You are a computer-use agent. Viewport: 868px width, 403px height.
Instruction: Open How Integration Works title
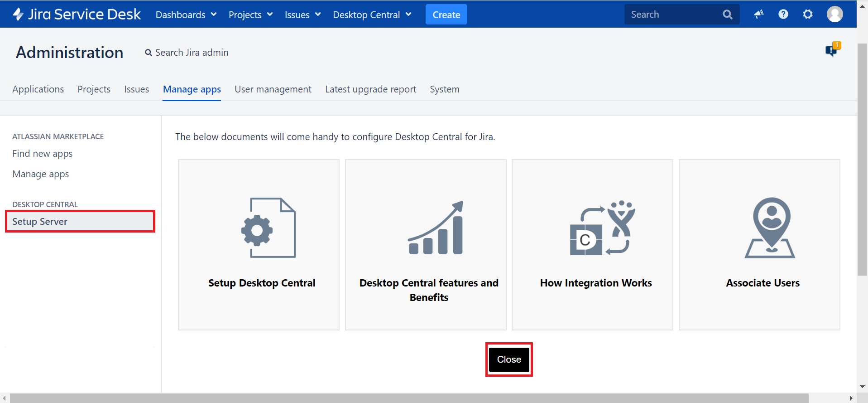pos(596,283)
